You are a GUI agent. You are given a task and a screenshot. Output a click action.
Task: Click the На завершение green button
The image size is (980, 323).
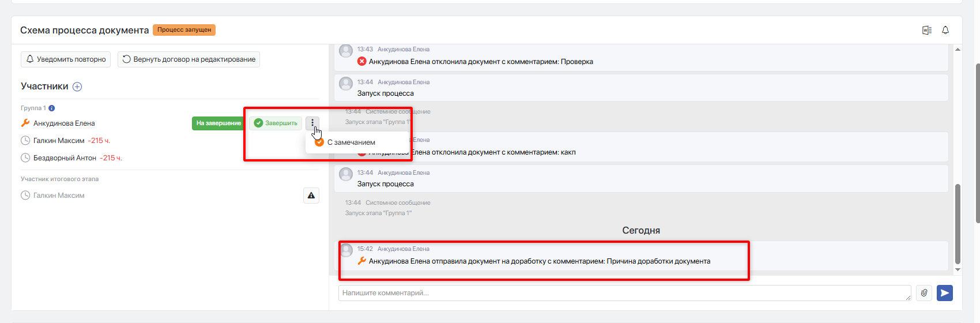[x=218, y=123]
